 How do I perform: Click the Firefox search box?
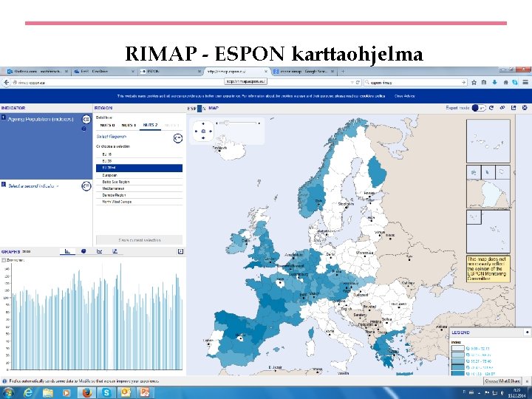415,83
